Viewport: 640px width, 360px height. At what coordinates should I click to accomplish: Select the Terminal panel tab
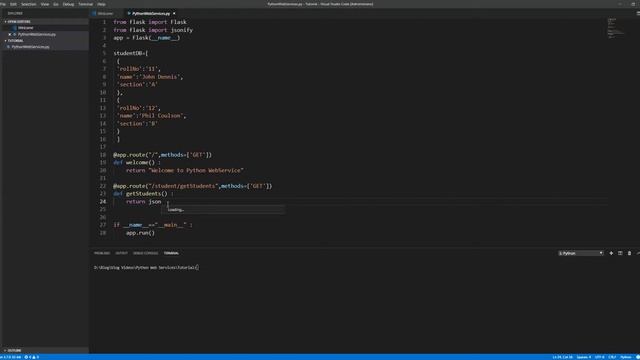point(171,253)
